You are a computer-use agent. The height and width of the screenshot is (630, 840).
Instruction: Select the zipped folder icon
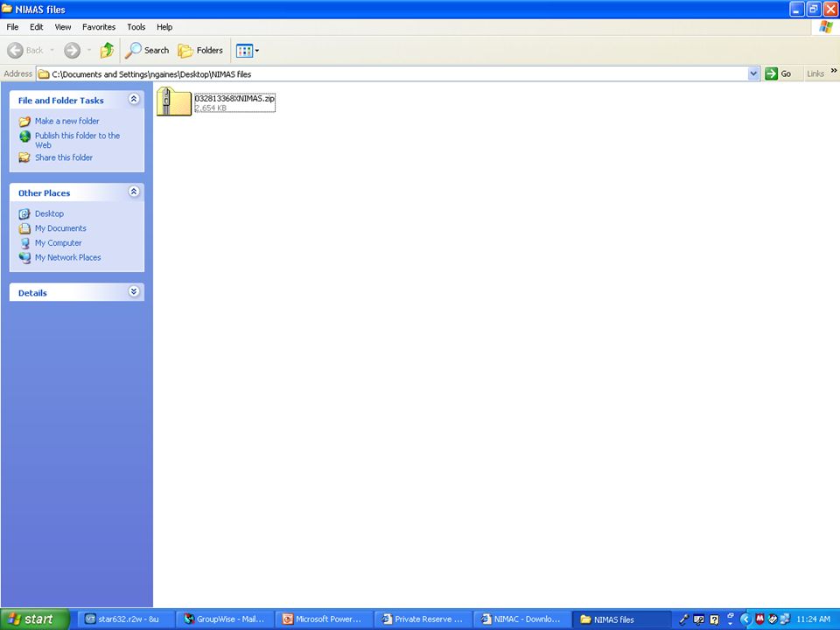pos(173,101)
